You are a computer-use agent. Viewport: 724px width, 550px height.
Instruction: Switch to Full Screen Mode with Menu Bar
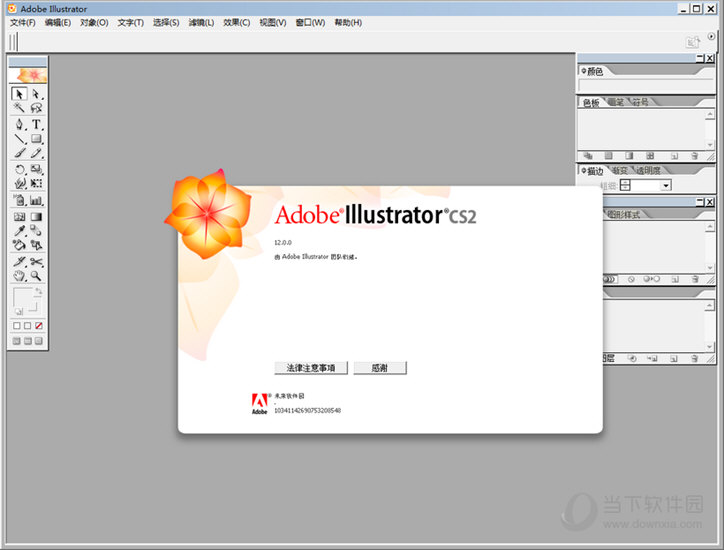coord(28,341)
